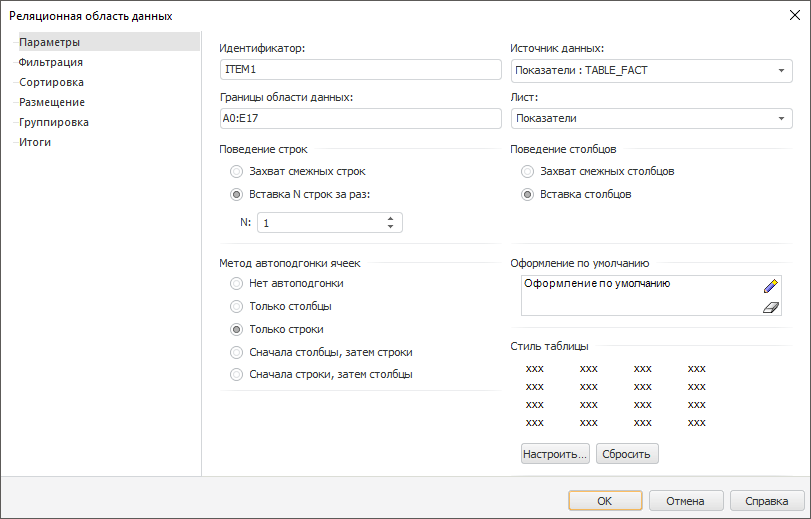The width and height of the screenshot is (811, 519).
Task: Choose "Нет автоподгонки" radio option
Action: coord(237,284)
